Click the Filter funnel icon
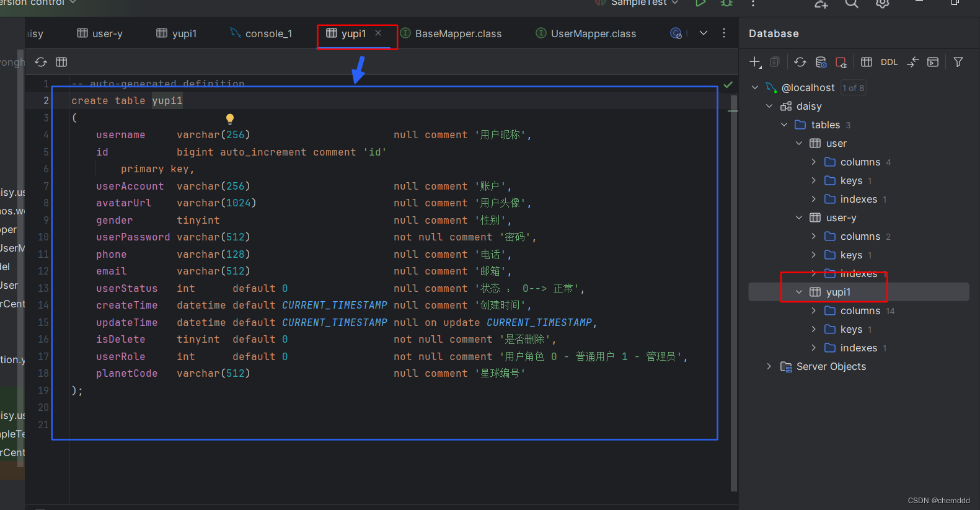The image size is (980, 510). point(958,62)
